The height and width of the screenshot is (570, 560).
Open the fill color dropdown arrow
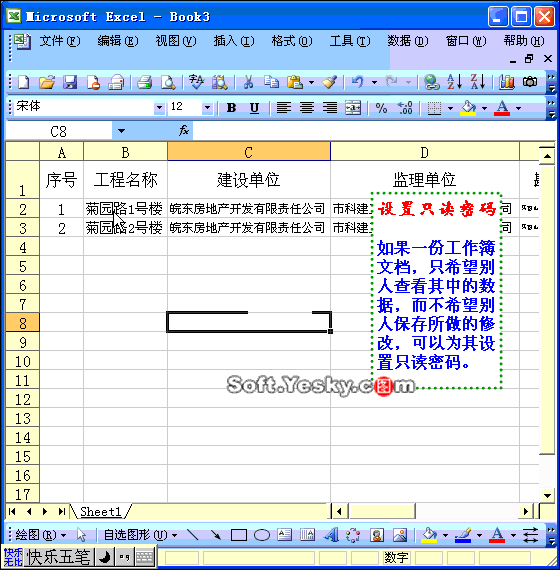coord(484,108)
